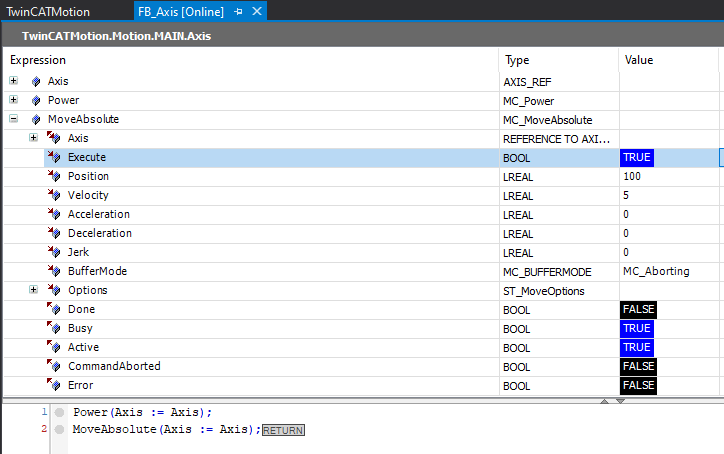Click the Type column header
The height and width of the screenshot is (454, 724).
(517, 60)
